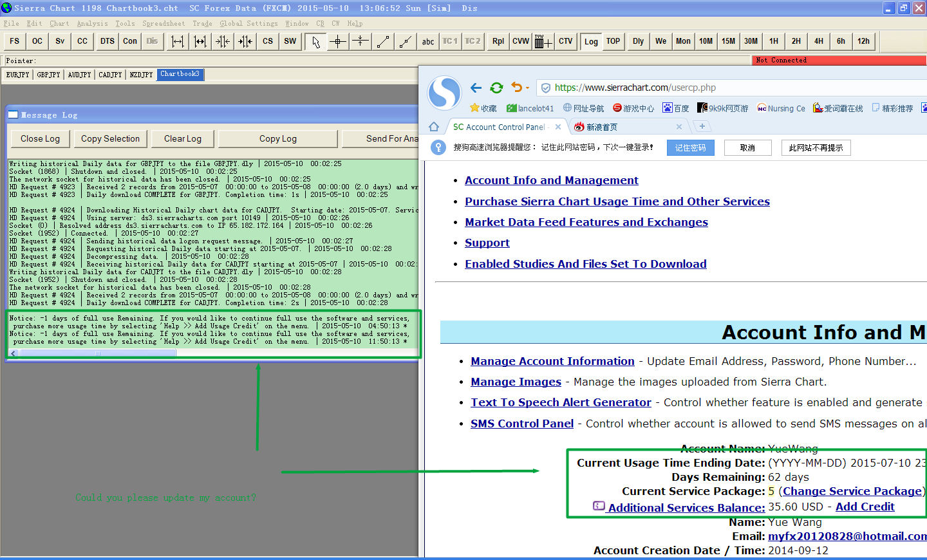
Task: Click the Sv save toolbar button
Action: 60,41
